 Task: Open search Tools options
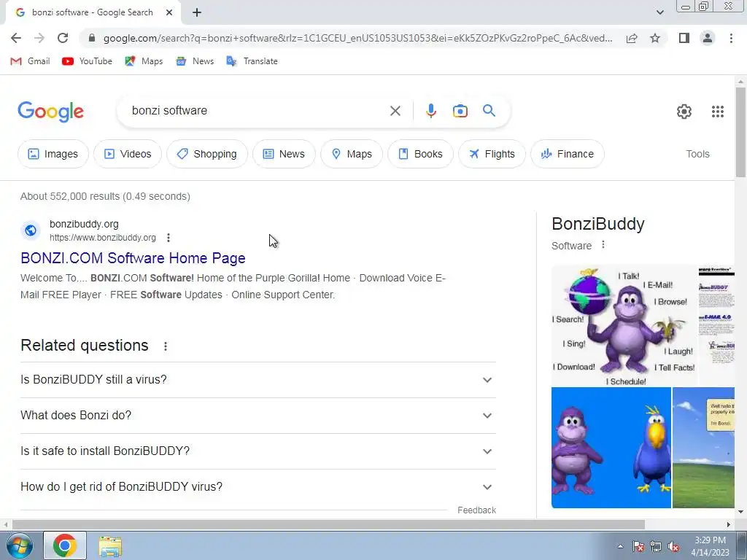click(x=697, y=154)
